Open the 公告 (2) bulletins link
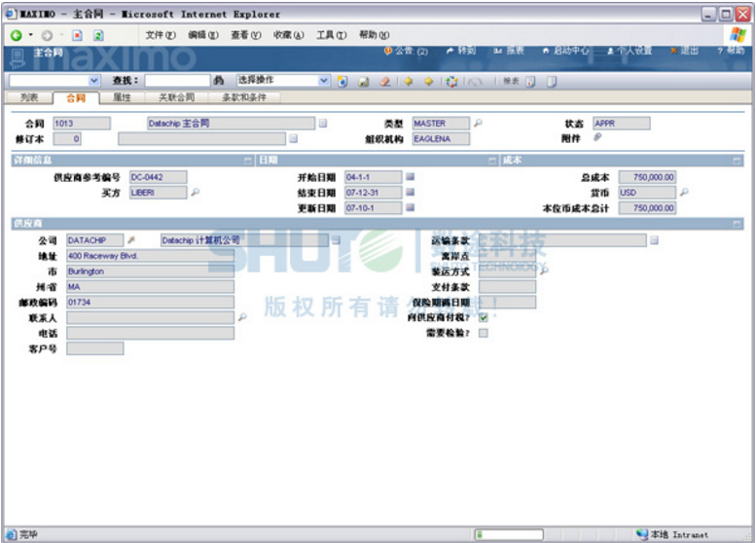 [x=406, y=51]
